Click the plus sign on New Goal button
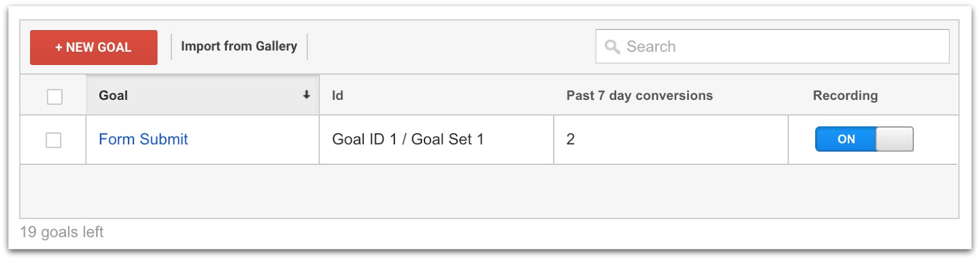 pyautogui.click(x=59, y=47)
